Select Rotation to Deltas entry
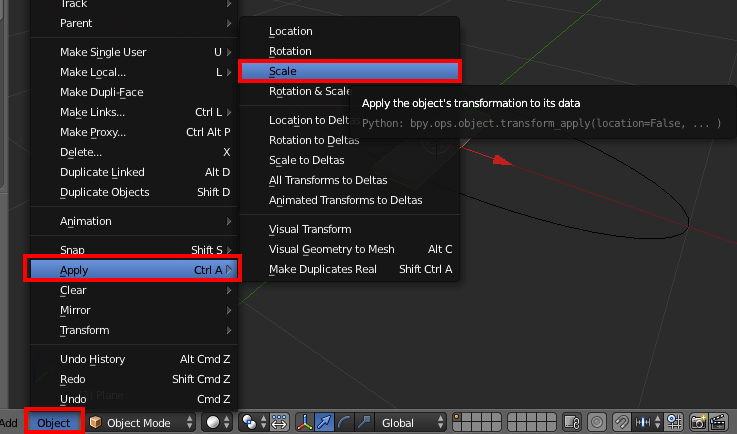 350,140
